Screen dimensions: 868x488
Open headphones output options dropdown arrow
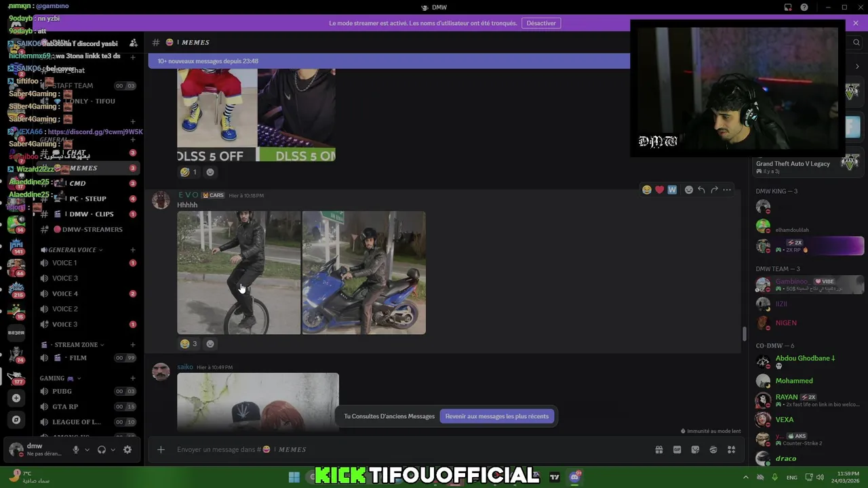click(113, 449)
